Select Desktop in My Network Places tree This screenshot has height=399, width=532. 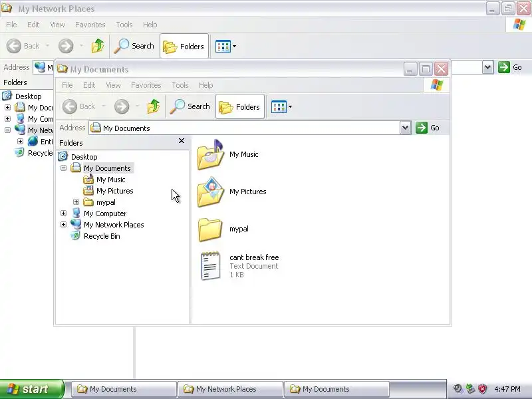[29, 96]
